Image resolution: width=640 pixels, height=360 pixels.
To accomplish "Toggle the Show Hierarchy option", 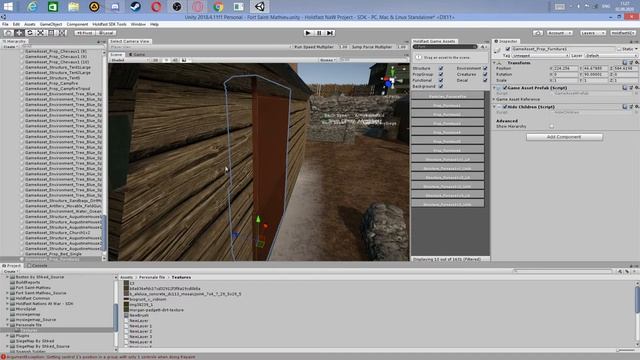I will click(551, 127).
